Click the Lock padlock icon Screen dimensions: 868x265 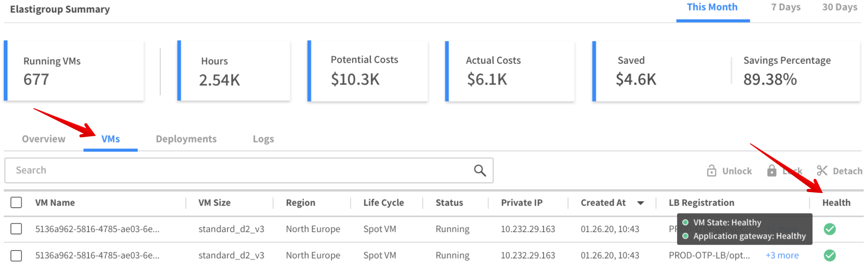(x=772, y=171)
